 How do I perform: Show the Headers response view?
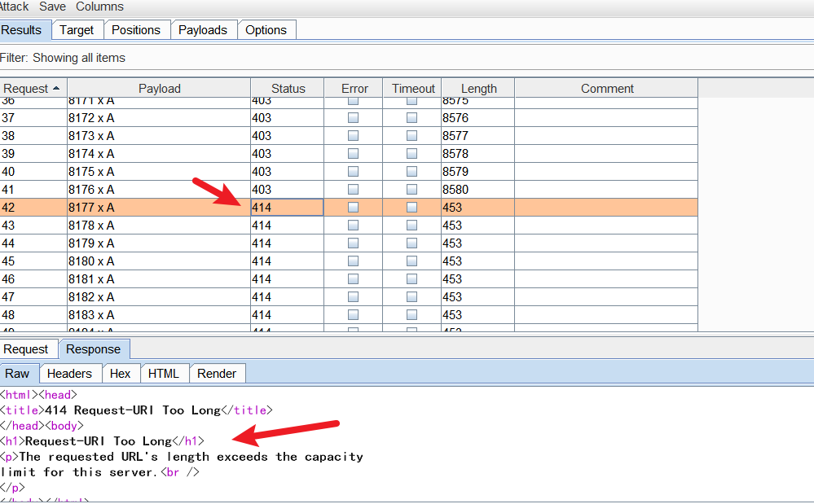coord(69,374)
